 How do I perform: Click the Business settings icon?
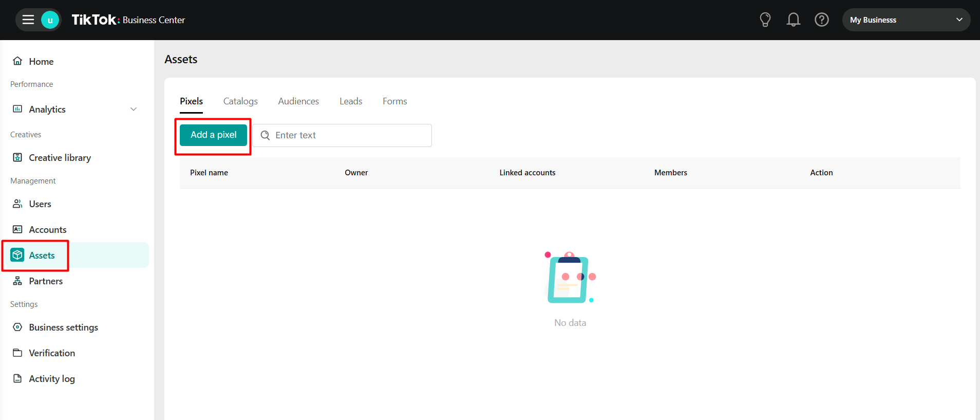pyautogui.click(x=17, y=327)
